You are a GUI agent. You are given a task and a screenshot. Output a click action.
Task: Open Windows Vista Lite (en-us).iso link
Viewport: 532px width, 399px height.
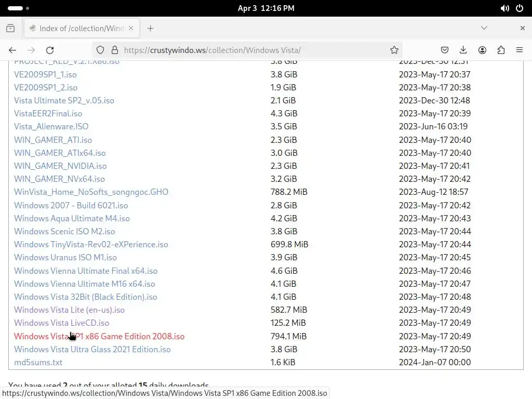click(69, 310)
